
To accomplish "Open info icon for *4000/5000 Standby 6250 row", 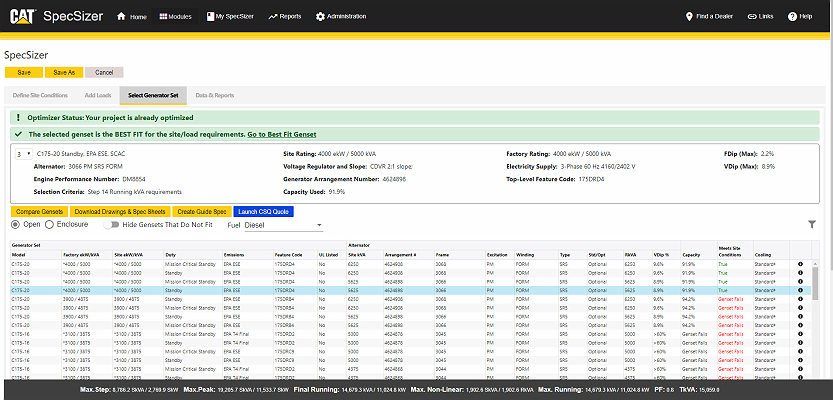I will [800, 273].
